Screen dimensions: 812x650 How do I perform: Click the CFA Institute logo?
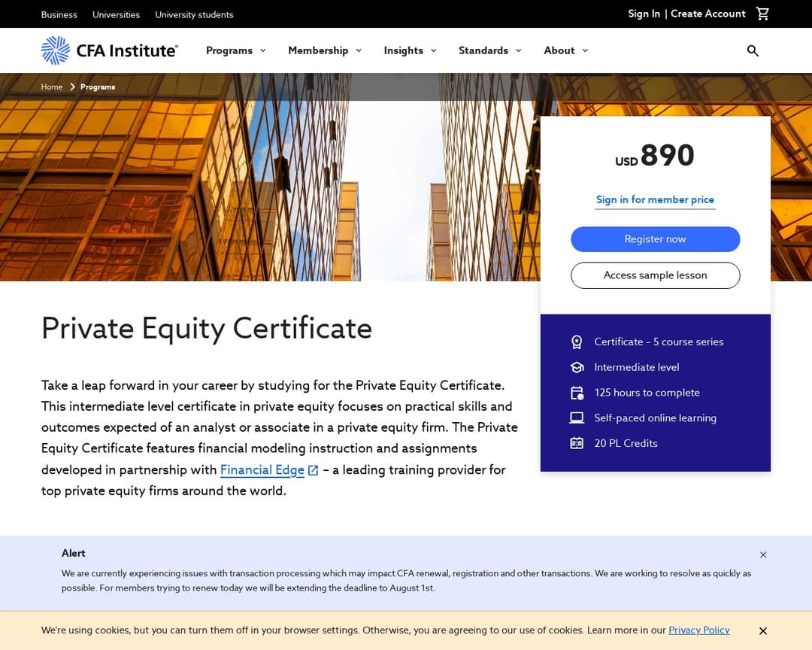pos(109,50)
